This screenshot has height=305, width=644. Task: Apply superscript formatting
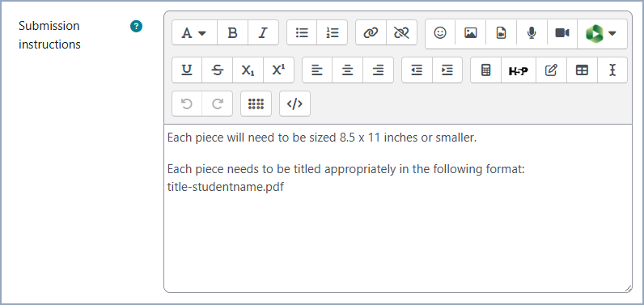click(278, 70)
